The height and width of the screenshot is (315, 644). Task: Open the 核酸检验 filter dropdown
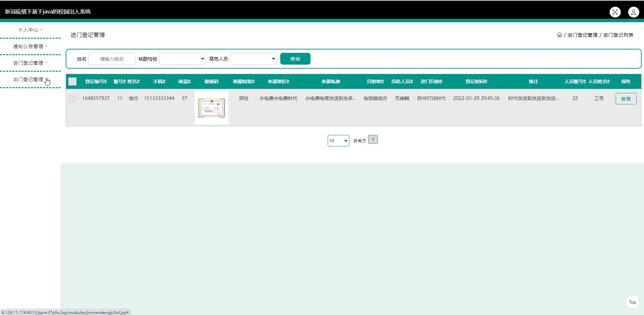click(182, 59)
